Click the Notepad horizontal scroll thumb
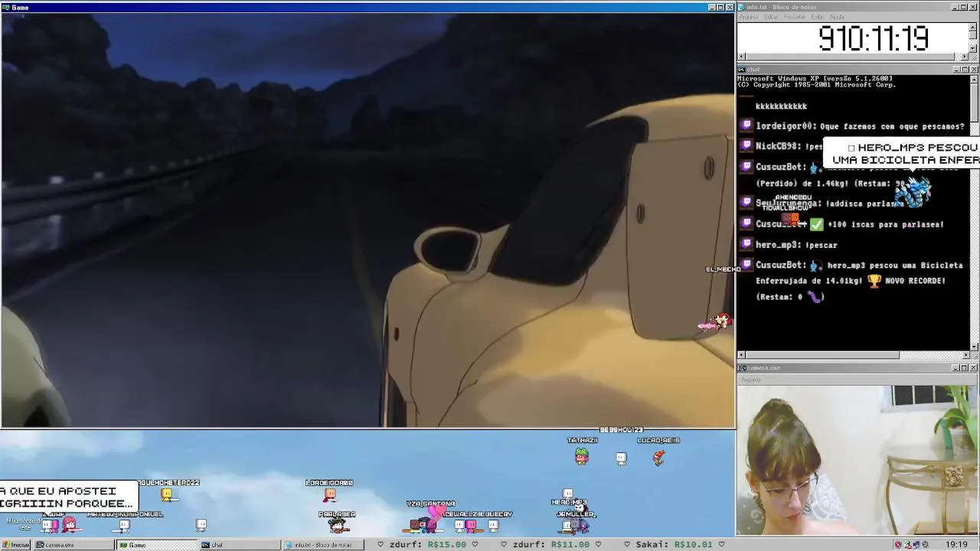 [x=850, y=57]
